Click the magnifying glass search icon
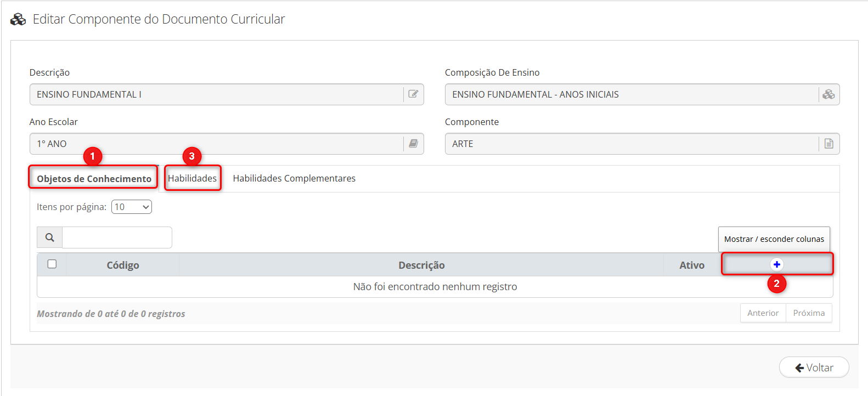The image size is (868, 396). click(50, 237)
